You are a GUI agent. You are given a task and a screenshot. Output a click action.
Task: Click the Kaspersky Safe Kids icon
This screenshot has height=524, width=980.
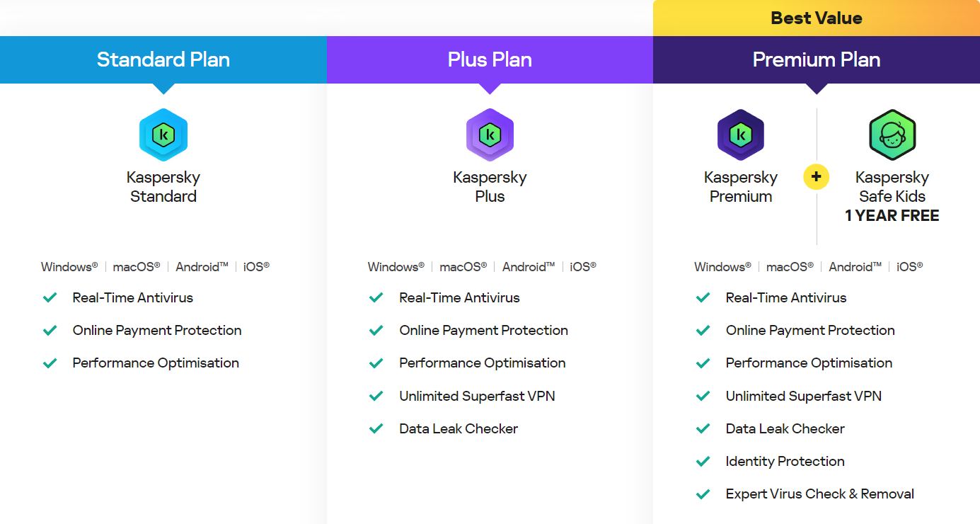(892, 135)
